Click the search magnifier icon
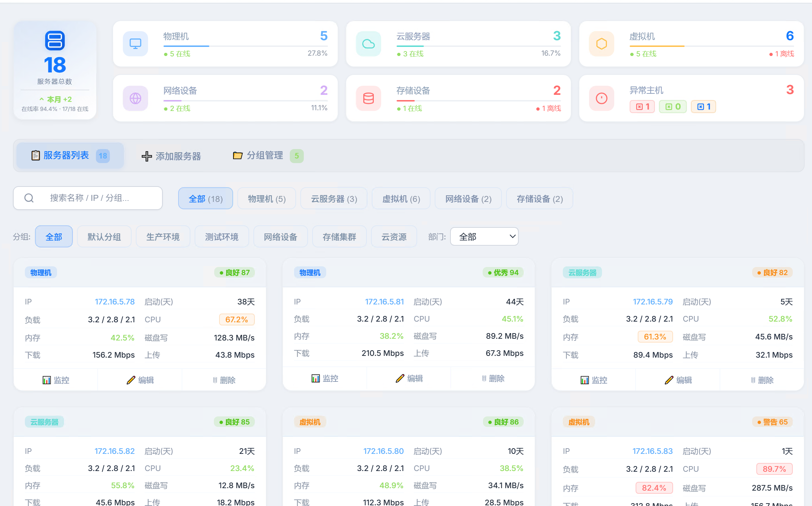 tap(29, 198)
